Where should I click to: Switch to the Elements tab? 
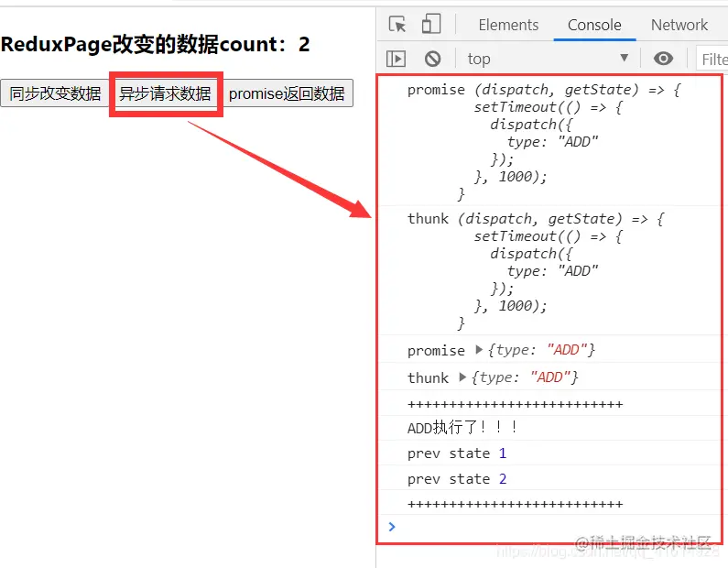point(508,25)
